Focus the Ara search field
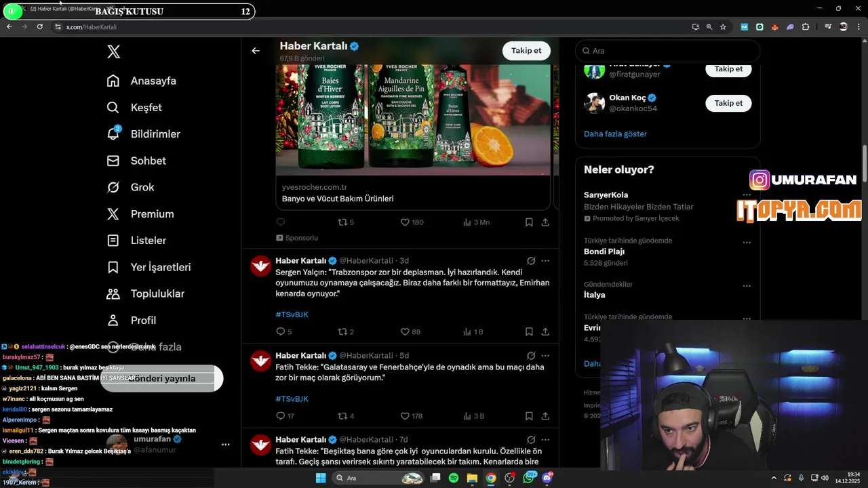This screenshot has width=868, height=488. pos(668,51)
